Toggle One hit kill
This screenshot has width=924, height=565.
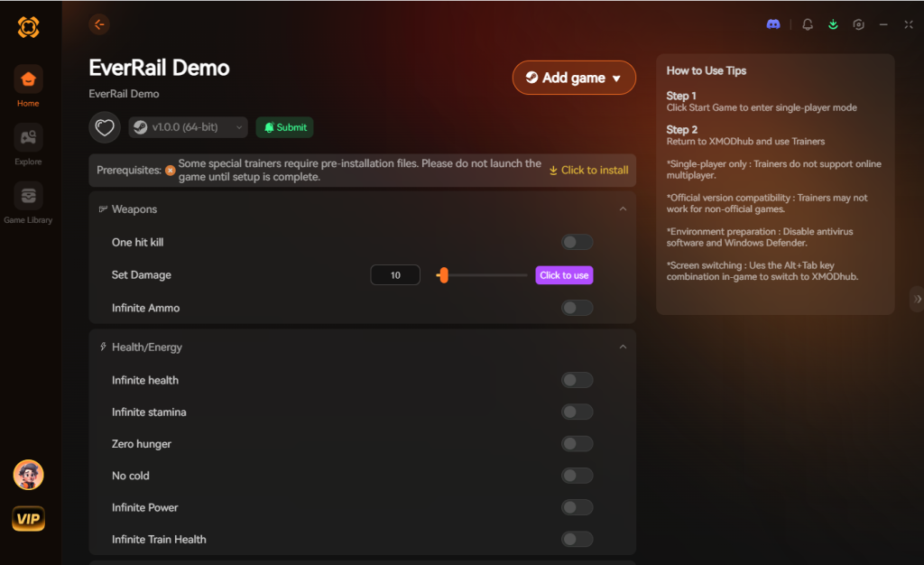coord(577,242)
